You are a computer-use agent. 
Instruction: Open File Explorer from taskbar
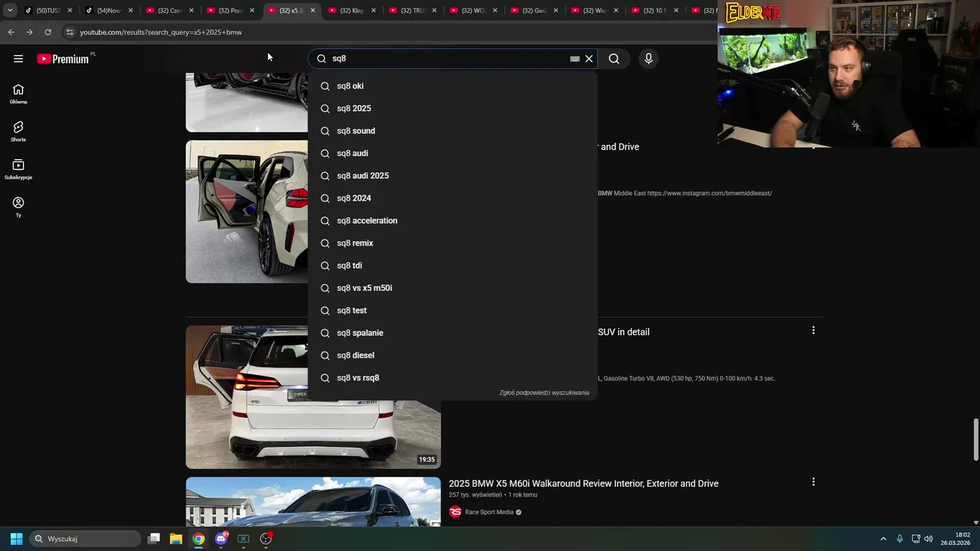point(176,539)
